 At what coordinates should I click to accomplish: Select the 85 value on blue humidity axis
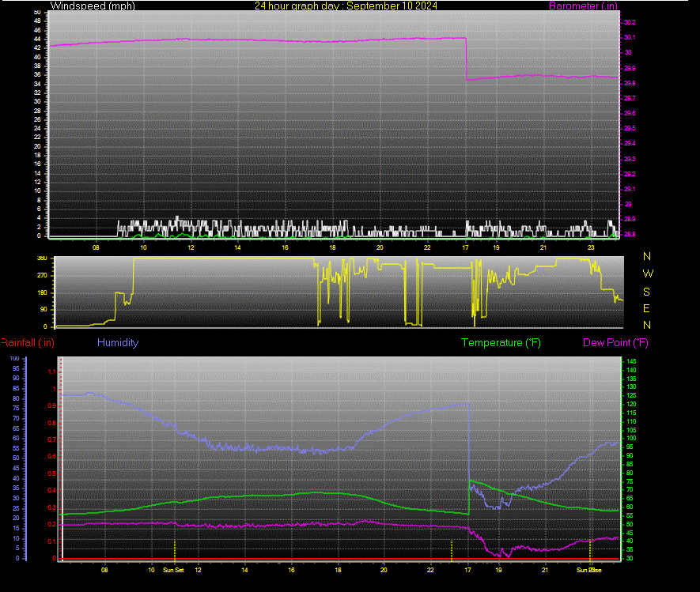pos(16,389)
